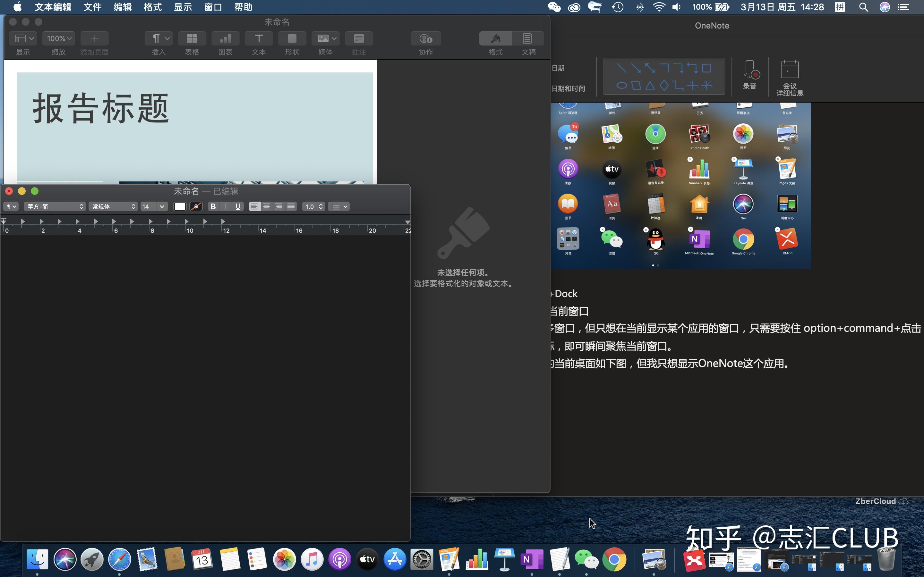This screenshot has height=577, width=924.
Task: Select the oval shape in OneNote shapes gallery
Action: pyautogui.click(x=621, y=86)
